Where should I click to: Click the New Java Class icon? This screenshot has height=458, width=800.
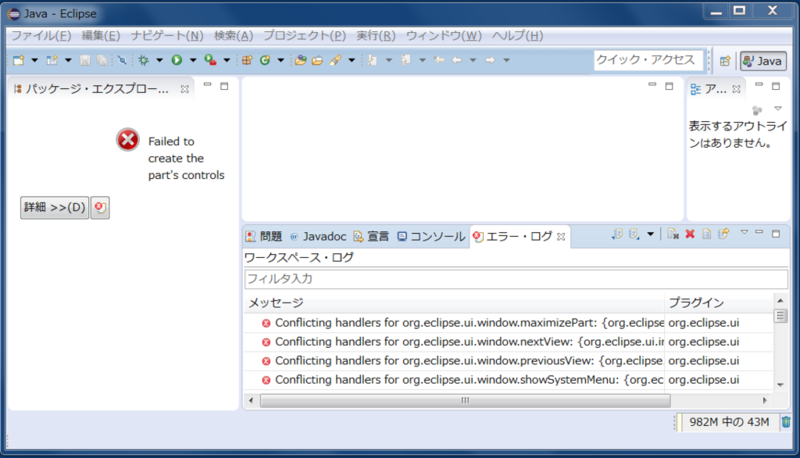[265, 60]
